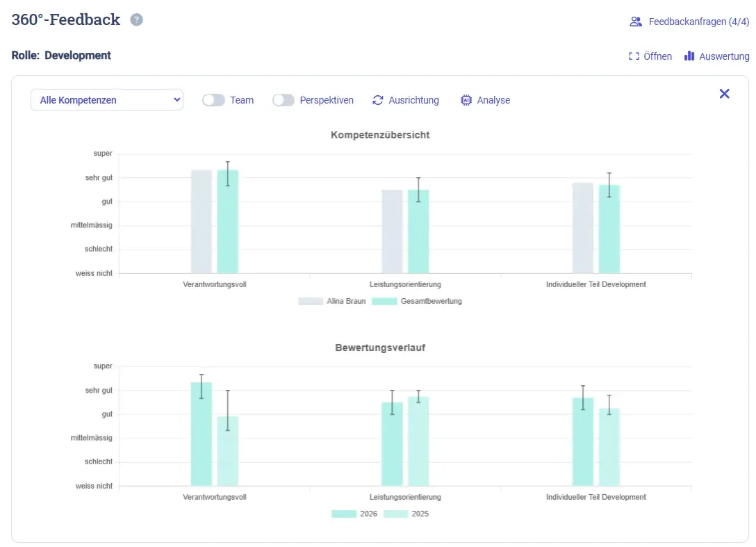
Task: Toggle Alina Braun legend swatch
Action: point(311,301)
